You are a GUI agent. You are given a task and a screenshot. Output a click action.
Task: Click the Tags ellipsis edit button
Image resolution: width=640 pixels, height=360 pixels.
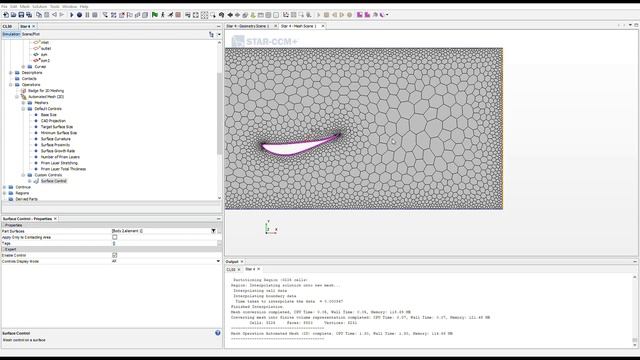coord(220,243)
